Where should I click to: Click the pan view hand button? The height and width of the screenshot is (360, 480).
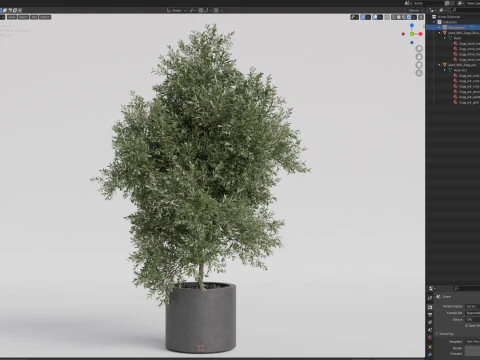pos(419,57)
